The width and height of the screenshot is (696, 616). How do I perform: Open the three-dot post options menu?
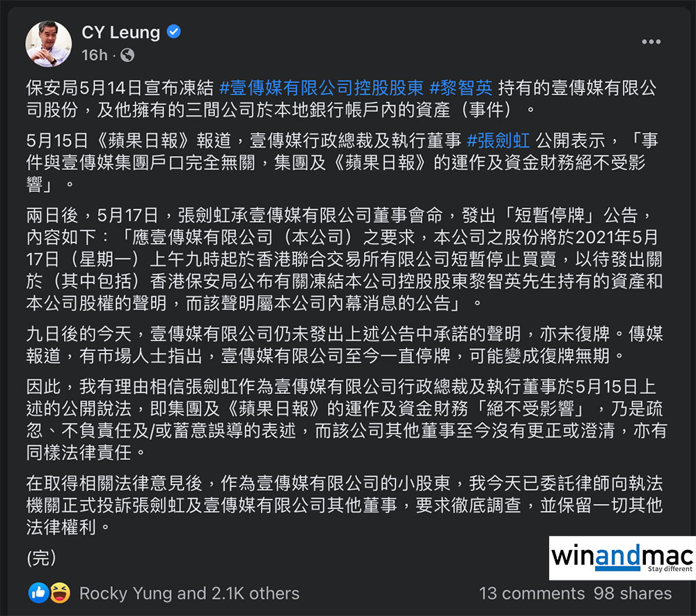tap(651, 42)
